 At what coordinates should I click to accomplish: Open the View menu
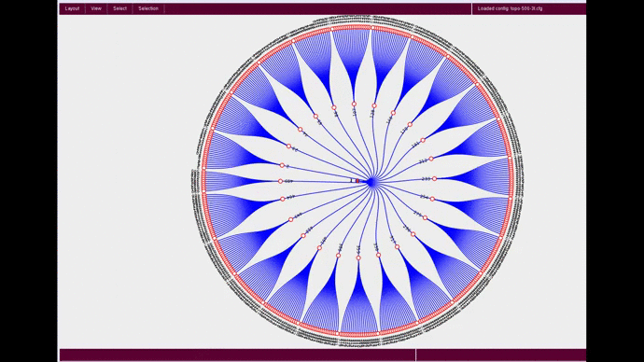coord(96,8)
